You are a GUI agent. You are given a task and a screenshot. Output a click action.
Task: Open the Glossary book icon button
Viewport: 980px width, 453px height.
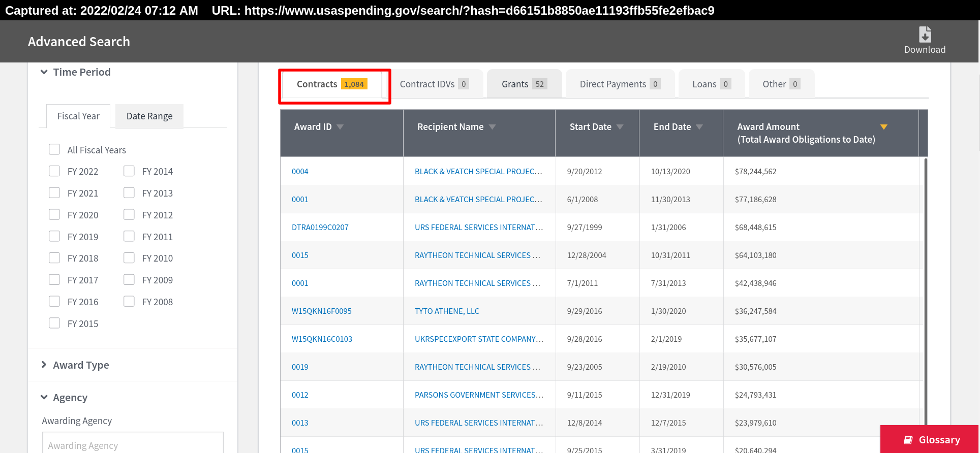coord(908,440)
